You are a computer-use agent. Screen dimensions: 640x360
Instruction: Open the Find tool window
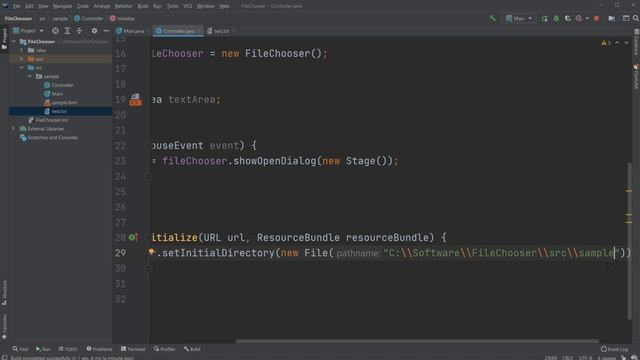[x=20, y=349]
